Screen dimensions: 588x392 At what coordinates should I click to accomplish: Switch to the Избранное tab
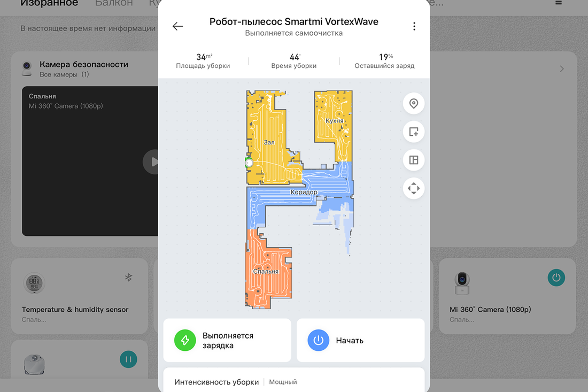pos(49,3)
